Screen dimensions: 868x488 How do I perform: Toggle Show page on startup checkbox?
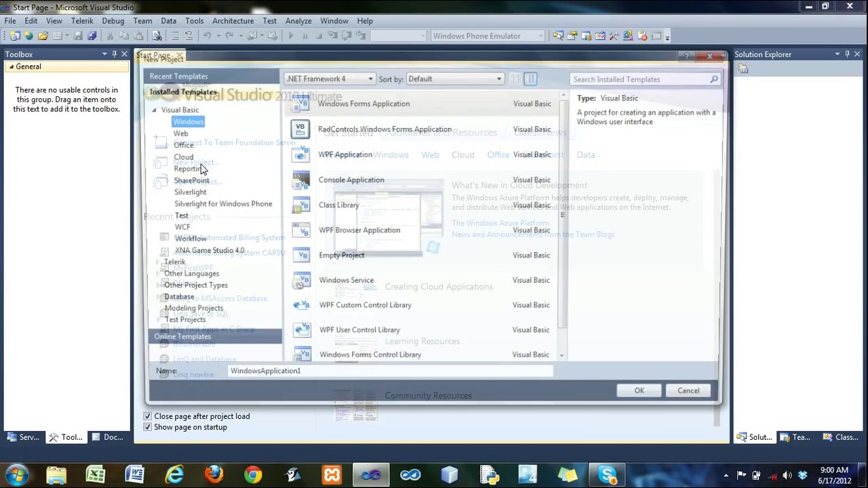147,427
